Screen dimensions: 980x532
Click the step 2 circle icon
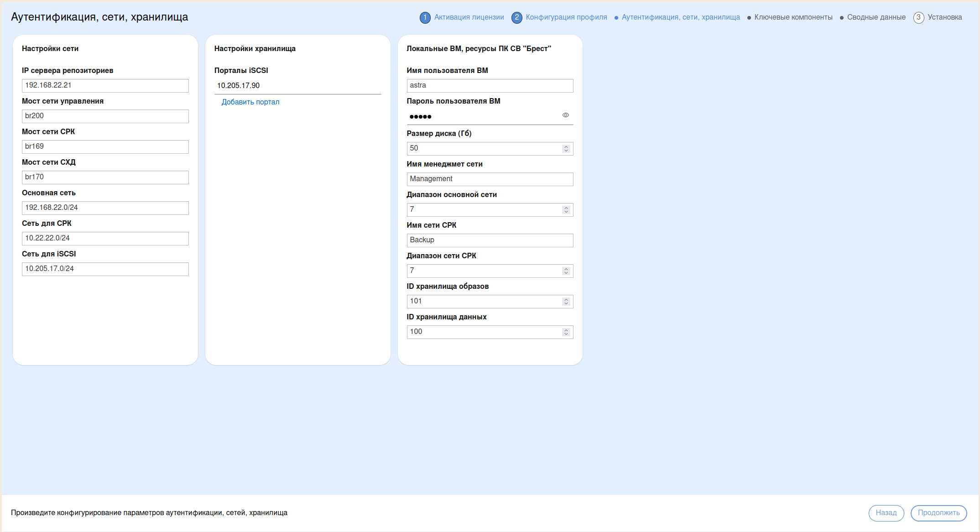[x=516, y=18]
